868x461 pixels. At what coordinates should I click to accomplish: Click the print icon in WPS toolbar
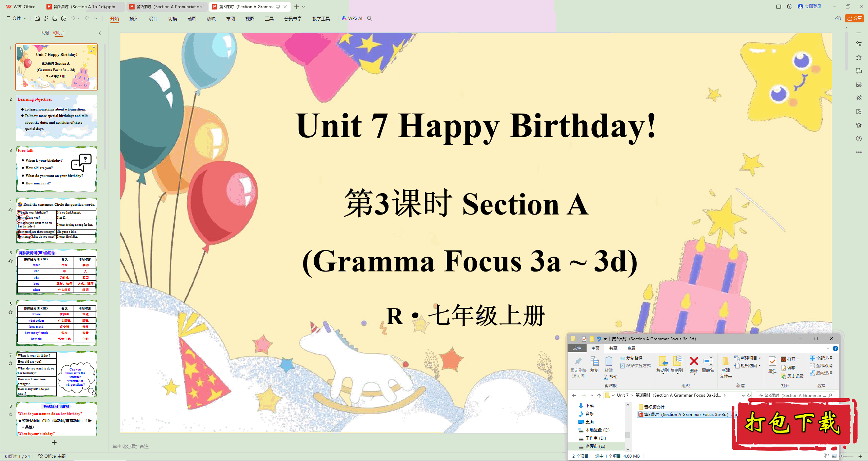click(55, 18)
